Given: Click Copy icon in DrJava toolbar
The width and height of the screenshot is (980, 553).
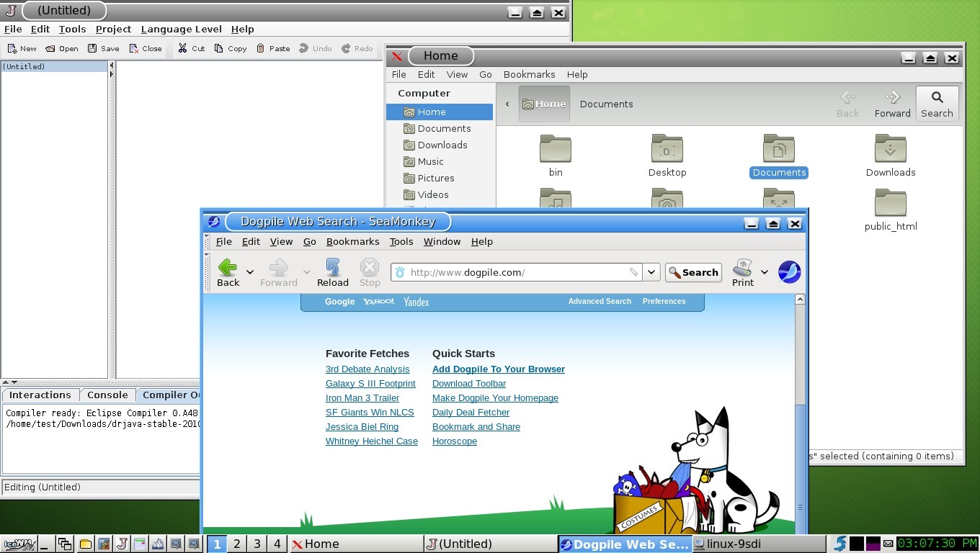Looking at the screenshot, I should [218, 48].
